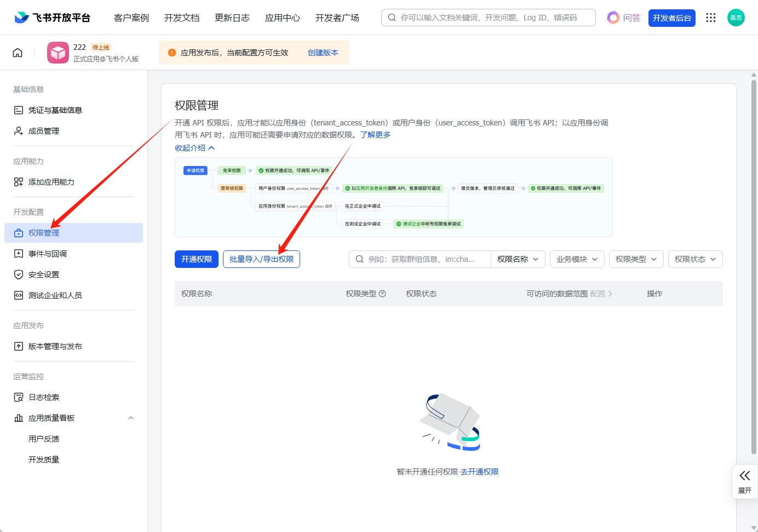The width and height of the screenshot is (758, 532).
Task: Click the permission search input field
Action: 422,259
